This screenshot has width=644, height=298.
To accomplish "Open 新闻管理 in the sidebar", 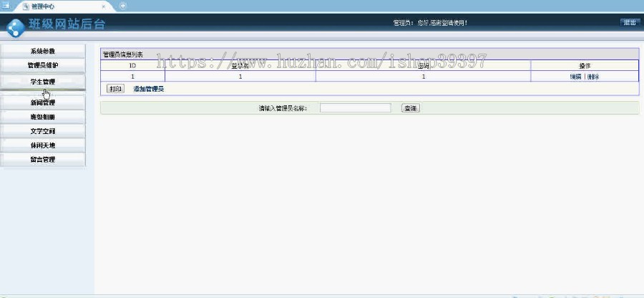I will [x=43, y=102].
